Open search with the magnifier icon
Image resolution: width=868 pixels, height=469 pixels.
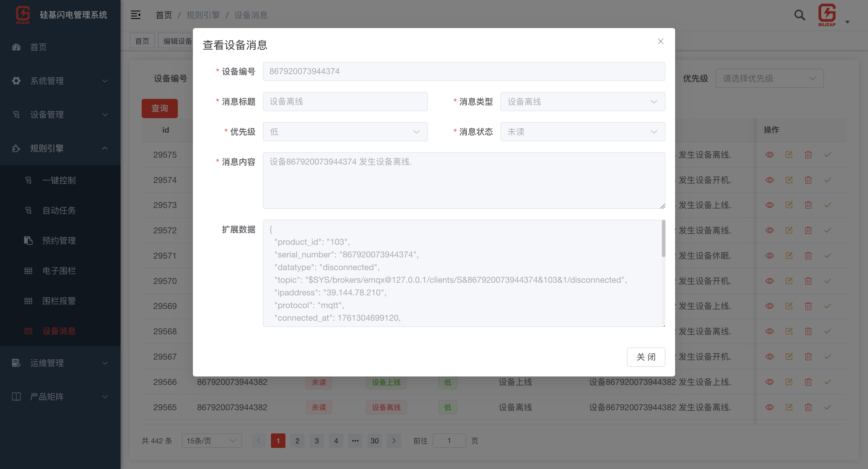tap(800, 15)
